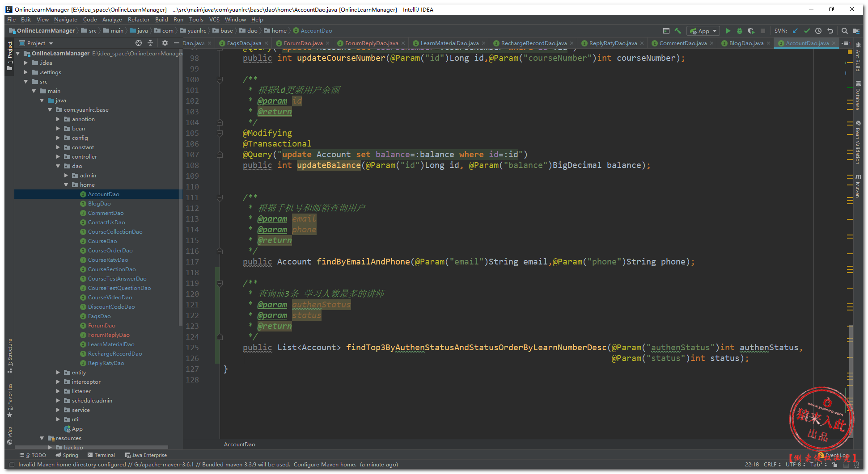Open the Bean Validation tool window
The height and width of the screenshot is (474, 868).
pyautogui.click(x=858, y=143)
